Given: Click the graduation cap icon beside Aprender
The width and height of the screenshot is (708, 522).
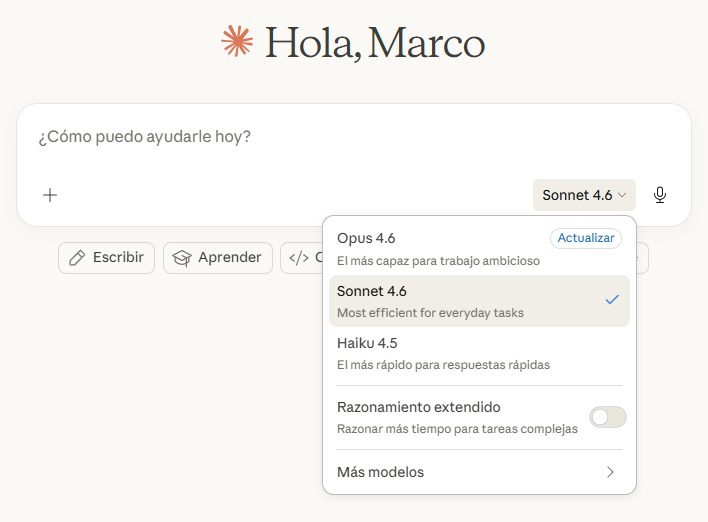Looking at the screenshot, I should 182,258.
